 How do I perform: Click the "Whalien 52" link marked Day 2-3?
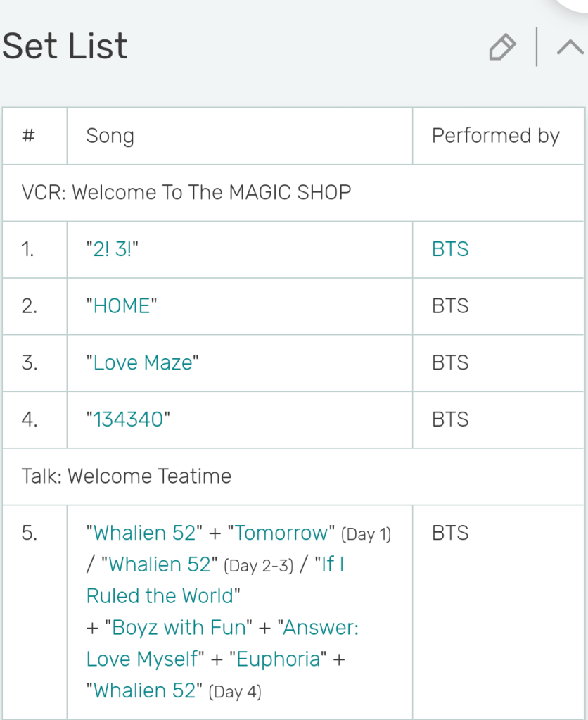[x=160, y=564]
